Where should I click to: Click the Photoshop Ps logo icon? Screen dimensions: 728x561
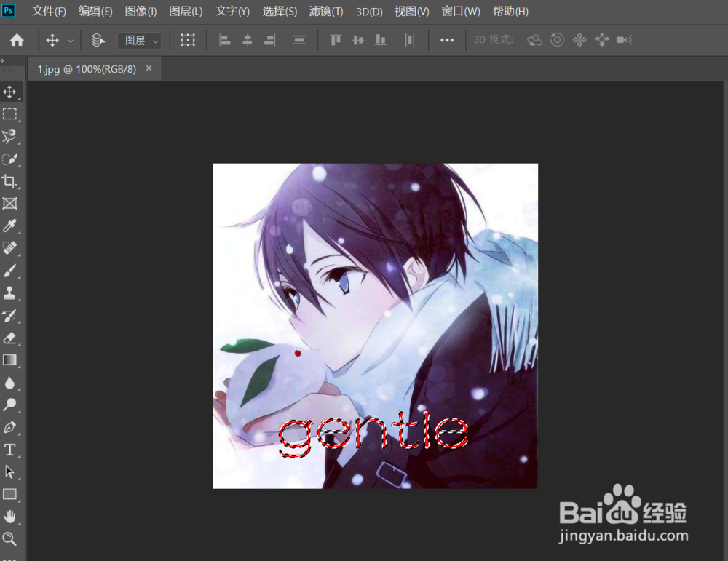click(8, 10)
